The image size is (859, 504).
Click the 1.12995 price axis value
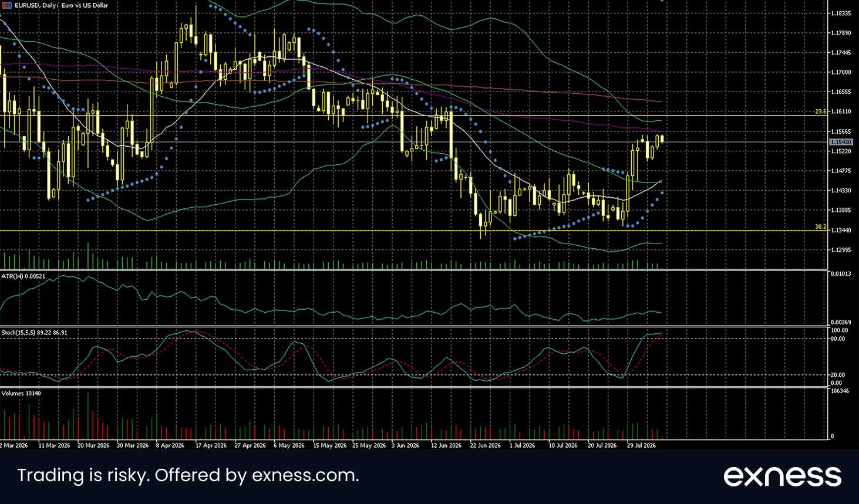841,250
